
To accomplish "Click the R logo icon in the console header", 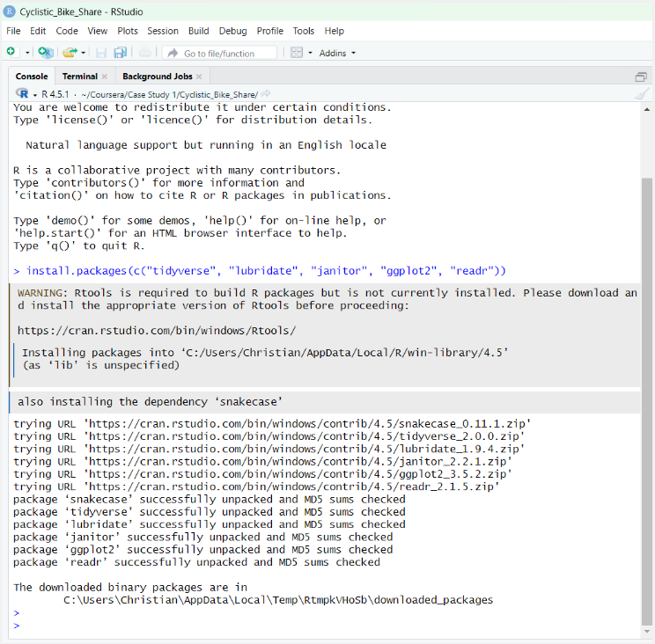I will [22, 93].
